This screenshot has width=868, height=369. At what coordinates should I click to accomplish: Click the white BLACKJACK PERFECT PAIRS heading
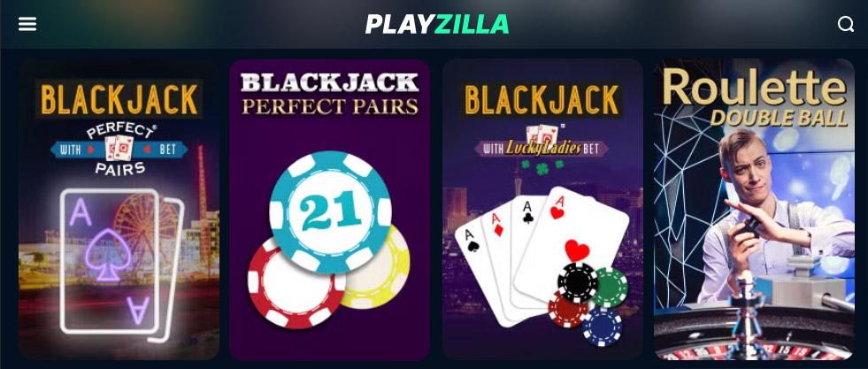pyautogui.click(x=330, y=94)
